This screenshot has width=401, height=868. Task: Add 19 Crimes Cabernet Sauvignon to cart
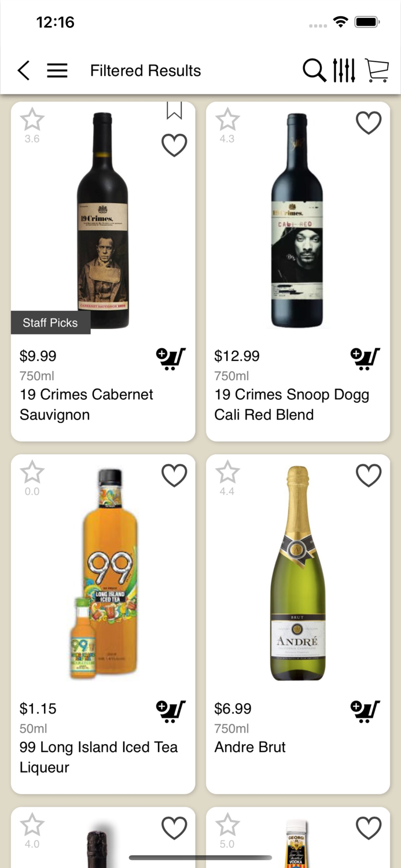[x=171, y=359]
